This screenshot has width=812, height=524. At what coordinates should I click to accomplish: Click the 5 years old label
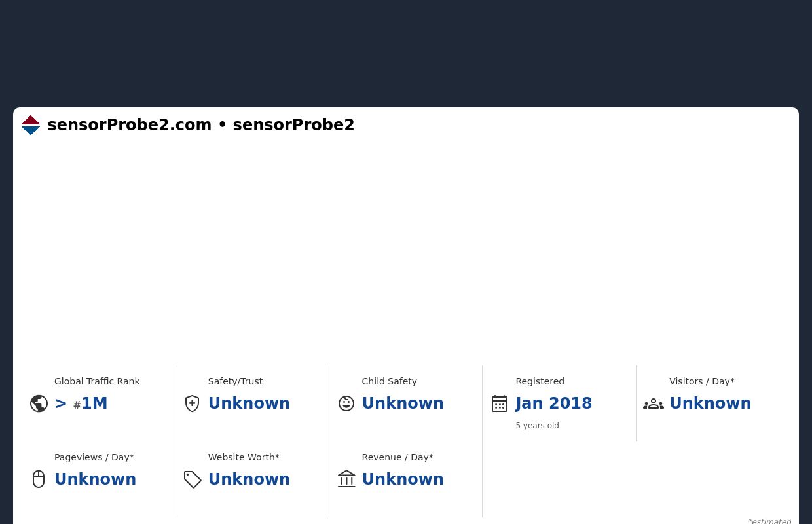point(537,426)
